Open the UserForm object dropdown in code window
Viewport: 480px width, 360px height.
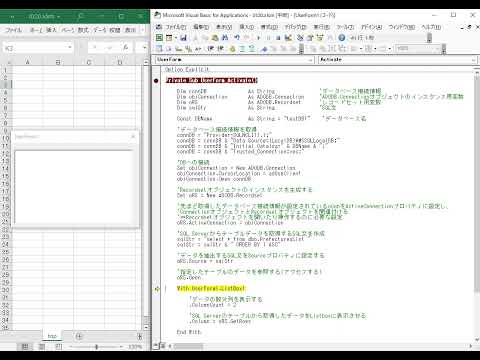[311, 60]
